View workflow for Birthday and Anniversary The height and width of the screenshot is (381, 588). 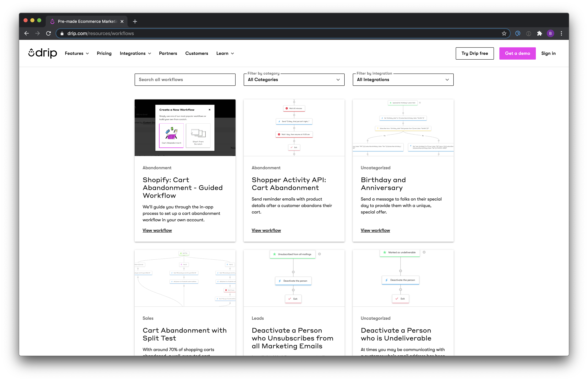[x=375, y=230]
